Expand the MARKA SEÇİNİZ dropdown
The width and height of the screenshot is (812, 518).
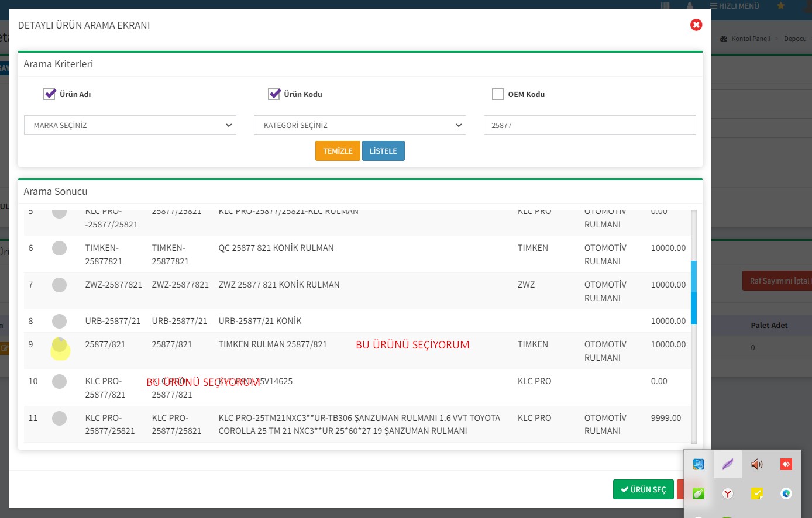coord(130,125)
